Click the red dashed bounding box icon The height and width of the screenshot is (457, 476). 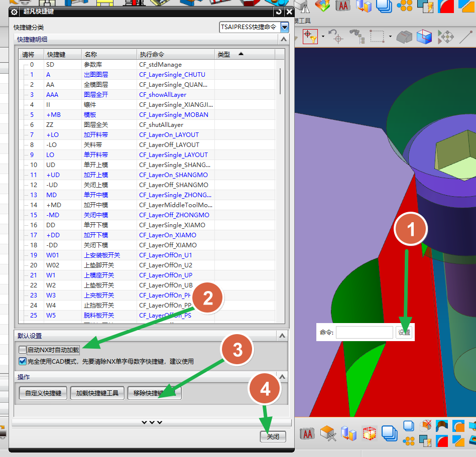tap(369, 433)
